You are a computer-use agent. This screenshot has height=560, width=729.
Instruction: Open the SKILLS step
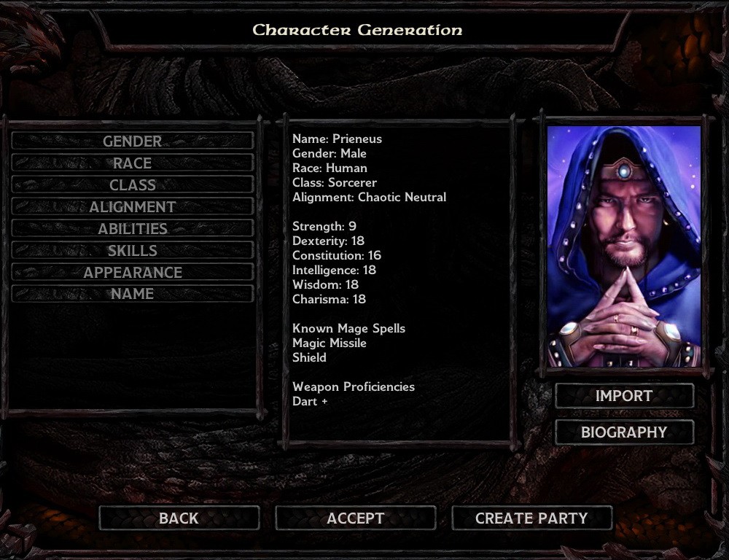pyautogui.click(x=133, y=250)
